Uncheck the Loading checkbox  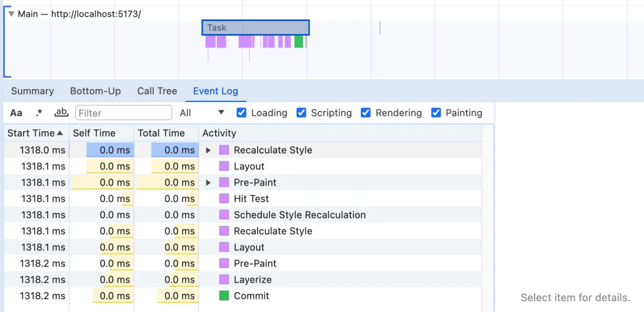(x=242, y=113)
